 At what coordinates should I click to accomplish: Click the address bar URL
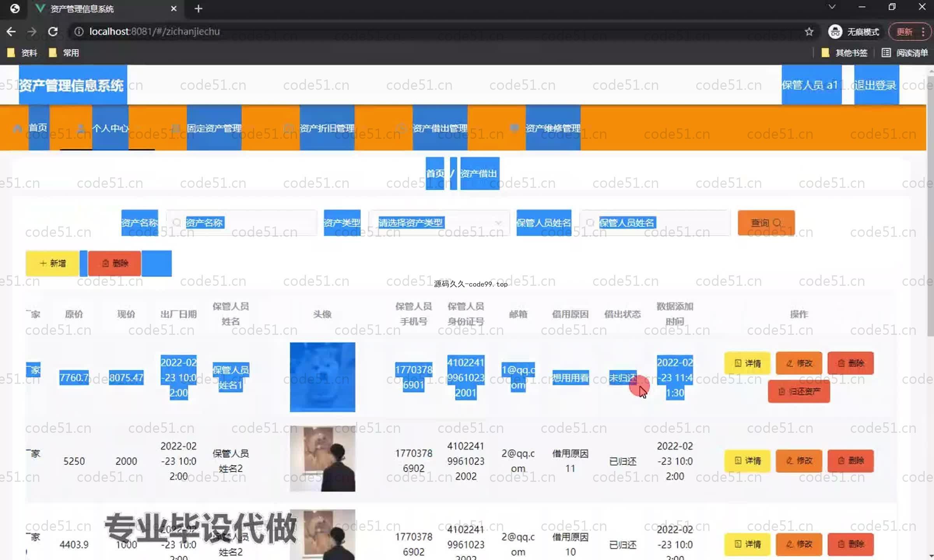pos(154,31)
